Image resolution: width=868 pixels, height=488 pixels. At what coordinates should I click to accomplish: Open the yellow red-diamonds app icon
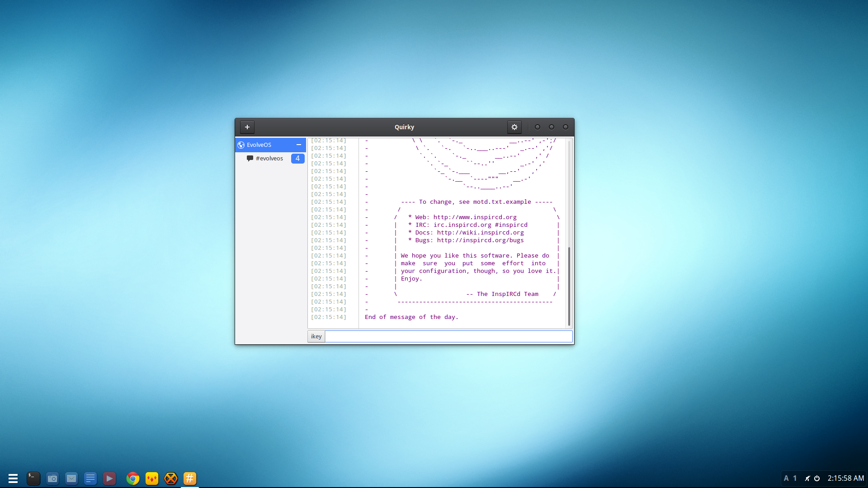point(152,479)
